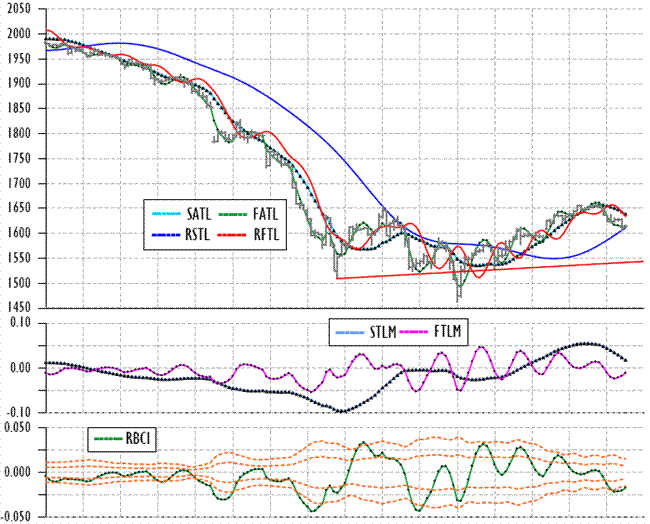
Task: Click the FTLM legend label
Action: tap(448, 331)
